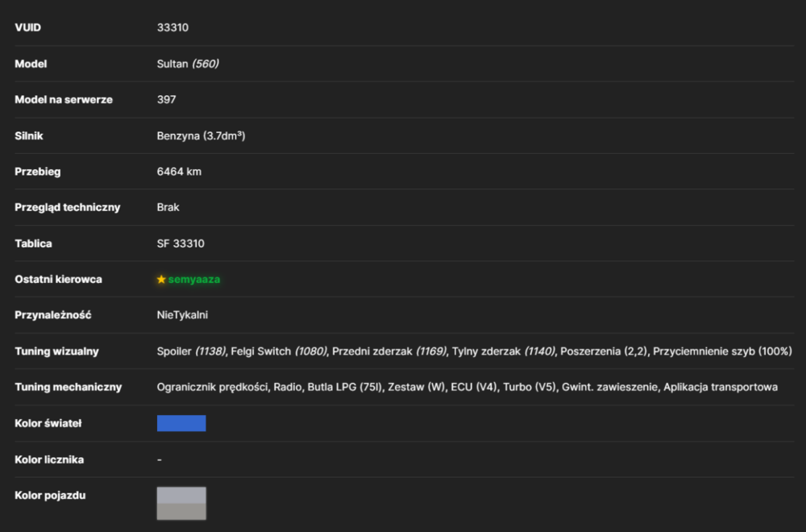The height and width of the screenshot is (532, 806).
Task: Select the gray Kolor pojazdu swatch
Action: click(x=181, y=503)
